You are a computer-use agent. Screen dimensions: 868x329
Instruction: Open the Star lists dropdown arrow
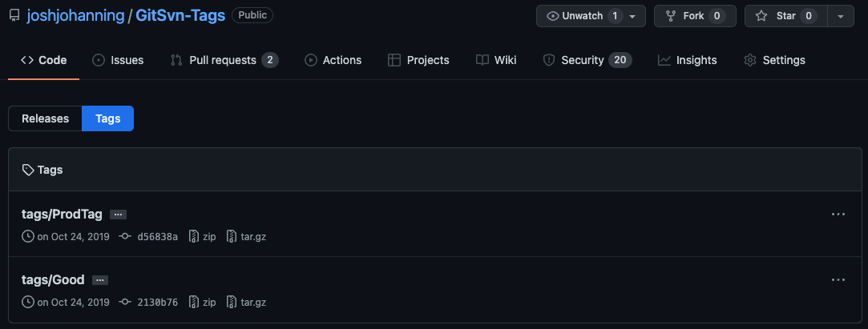pos(840,16)
